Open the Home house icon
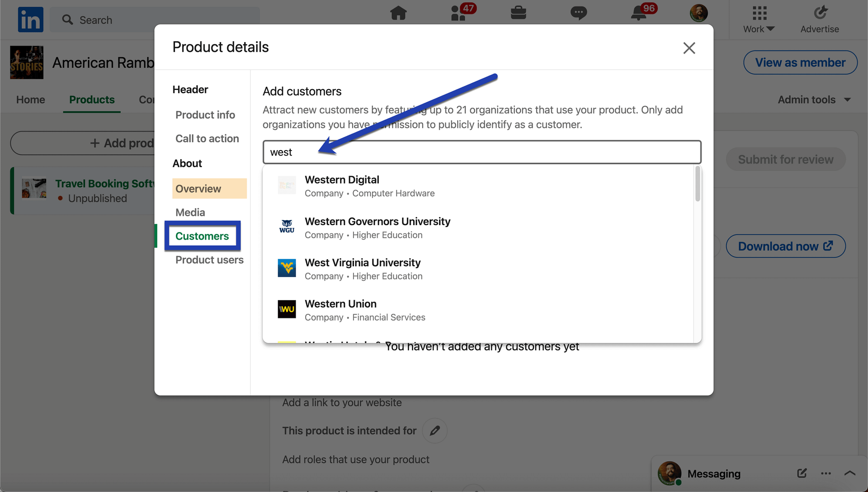Viewport: 868px width, 492px height. click(398, 13)
